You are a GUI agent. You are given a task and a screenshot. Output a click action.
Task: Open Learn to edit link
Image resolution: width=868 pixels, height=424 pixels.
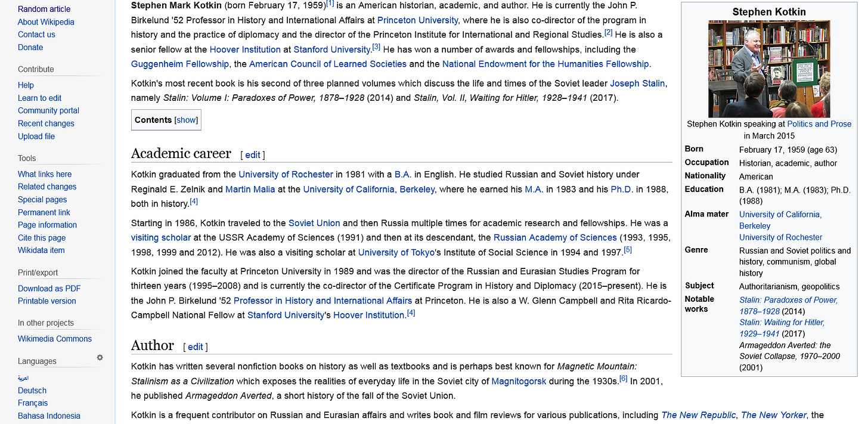[x=40, y=98]
